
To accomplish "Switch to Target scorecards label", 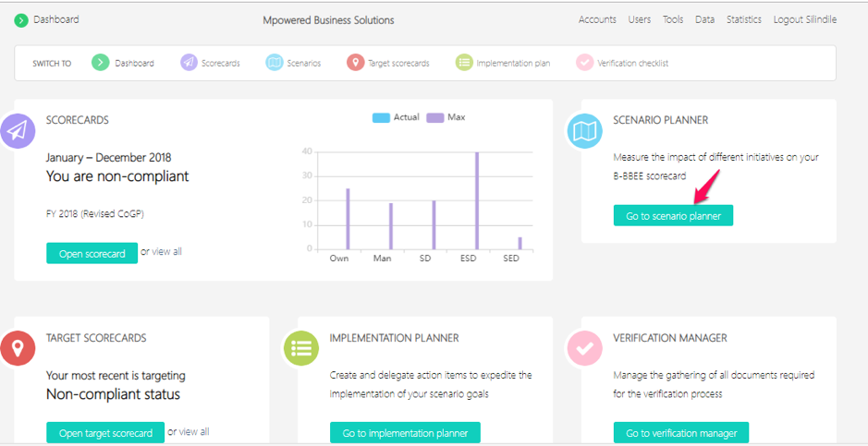I will point(398,63).
